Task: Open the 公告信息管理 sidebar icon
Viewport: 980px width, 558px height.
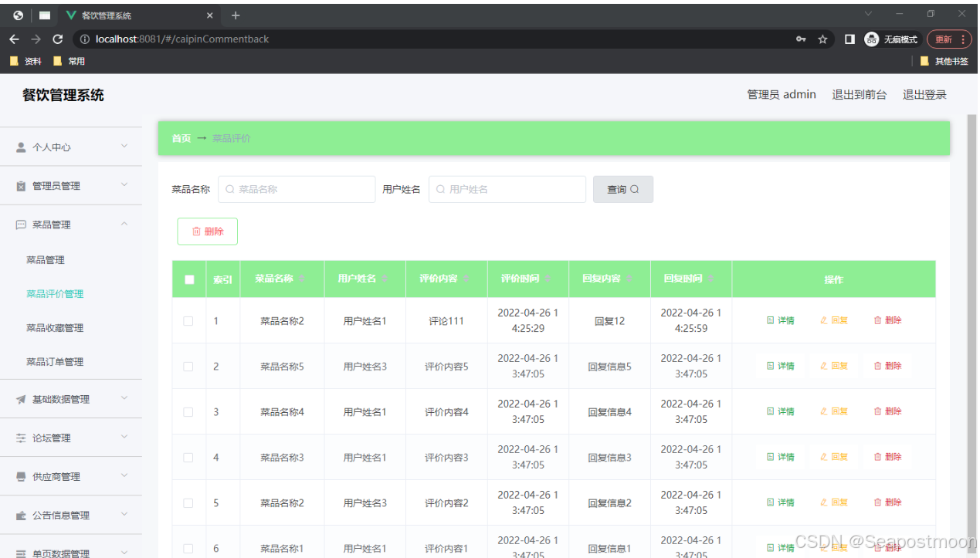Action: point(20,514)
